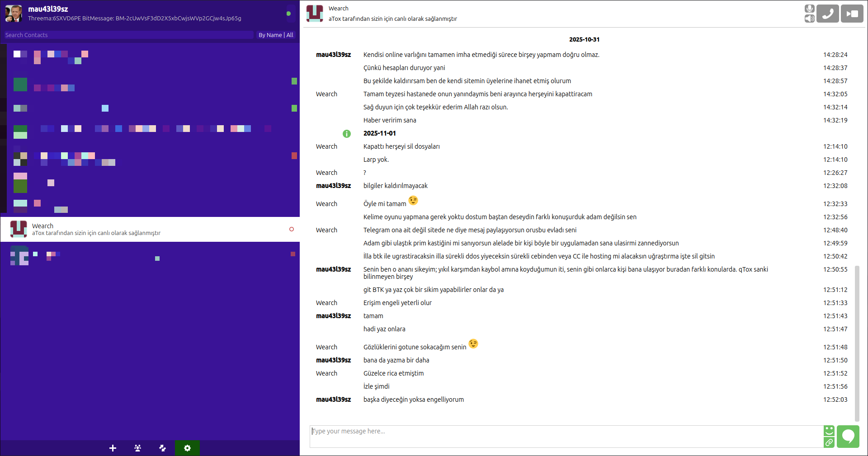Open the file transfers arrows icon

162,448
